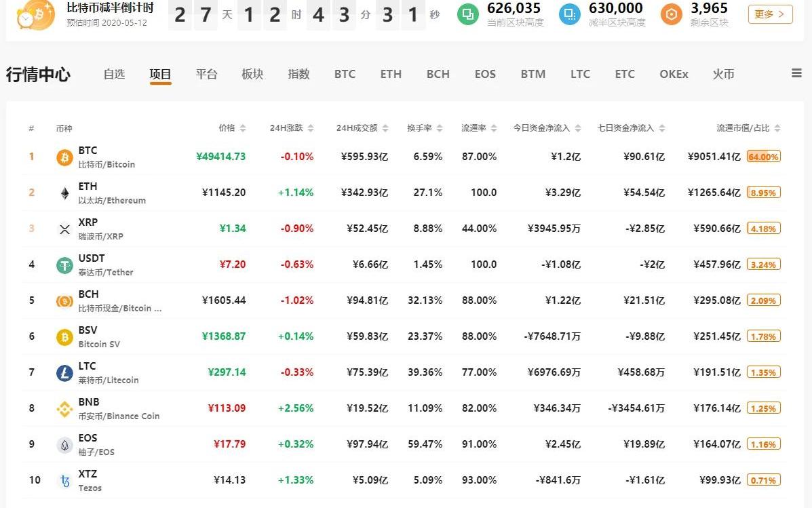Switch to the 平台 tab
This screenshot has height=508, width=812.
pyautogui.click(x=206, y=74)
